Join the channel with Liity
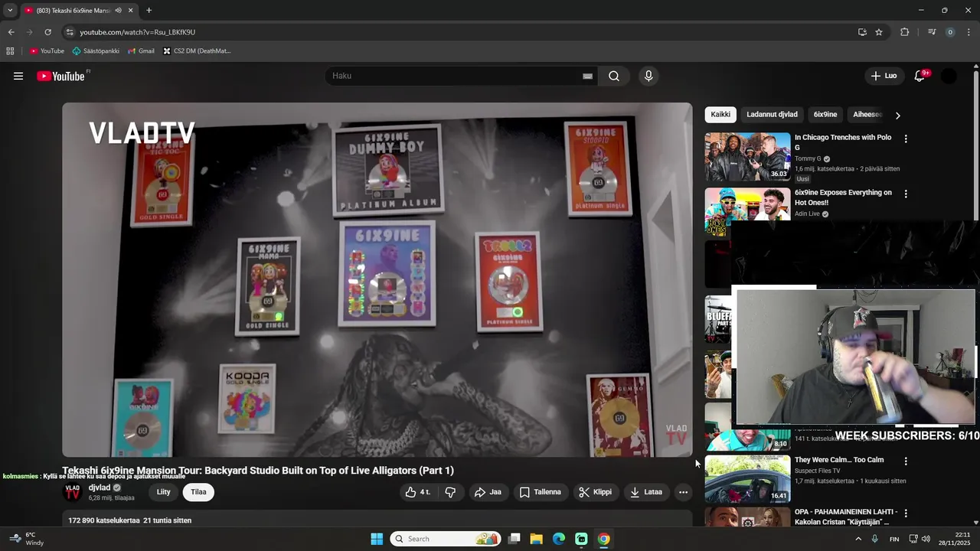This screenshot has width=980, height=551. (164, 492)
